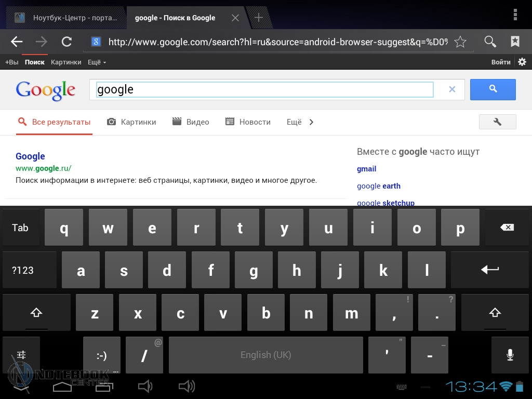Expand more search filters with chevron arrow
The height and width of the screenshot is (399, 532).
coord(311,122)
